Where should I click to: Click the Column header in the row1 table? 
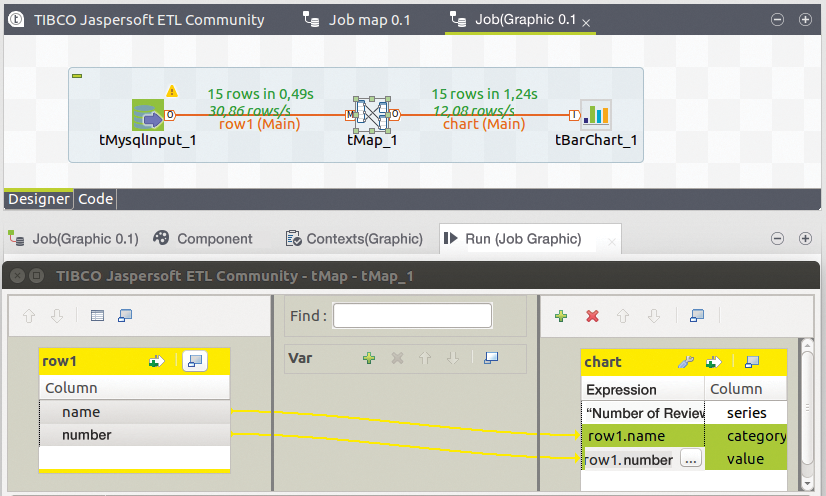tap(135, 388)
